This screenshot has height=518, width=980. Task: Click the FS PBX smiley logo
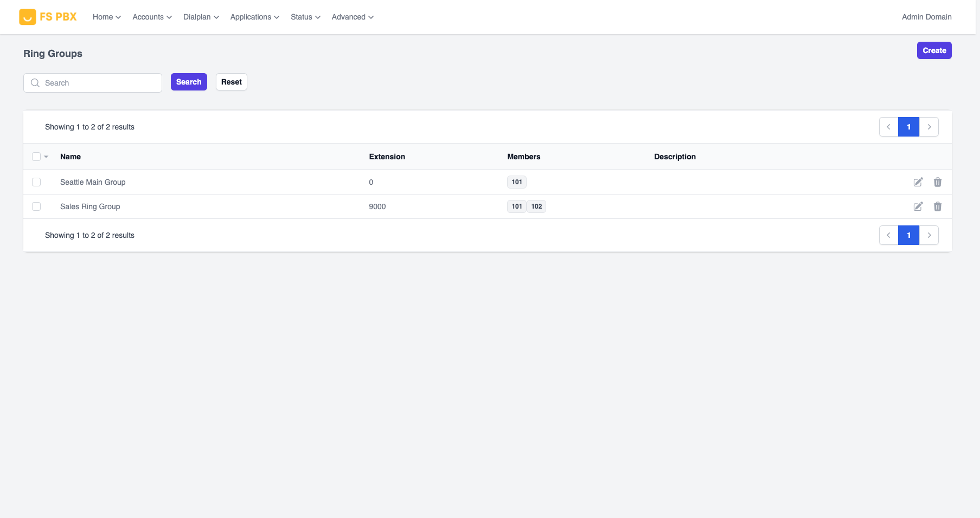(x=28, y=16)
